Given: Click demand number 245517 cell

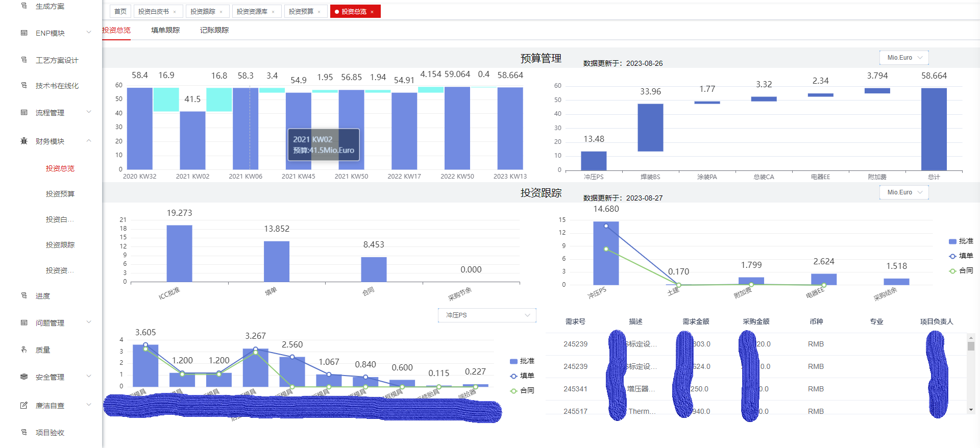Looking at the screenshot, I should tap(575, 411).
